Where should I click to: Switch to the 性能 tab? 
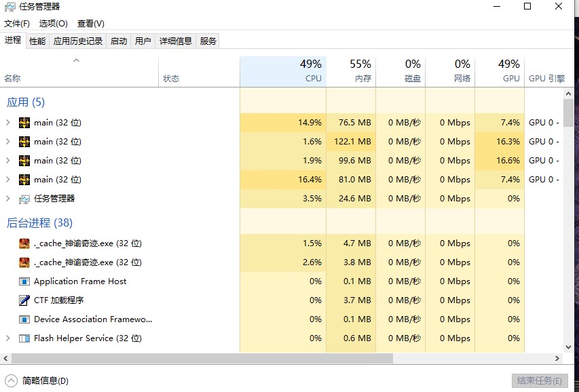[37, 41]
